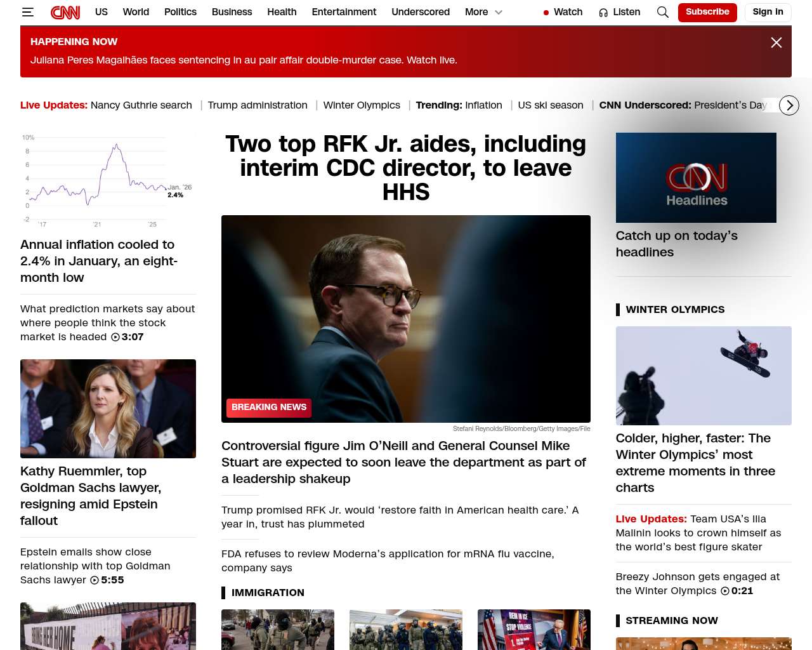This screenshot has width=812, height=650.
Task: Open the Kathy Ruemmler resignation article
Action: [x=91, y=496]
